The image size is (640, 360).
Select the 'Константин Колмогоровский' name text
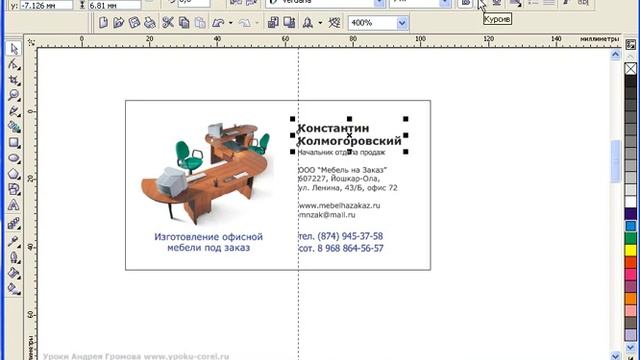click(349, 134)
